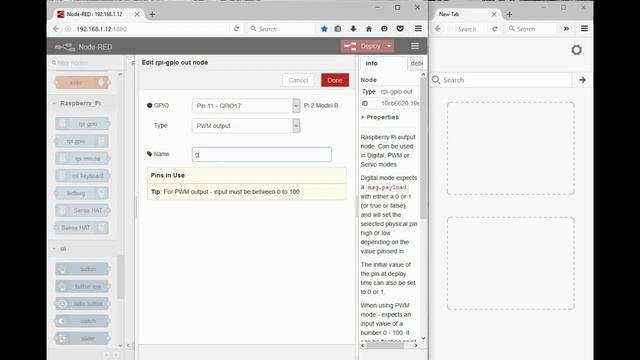Select the button row node
Viewport: 640px width, 360px height.
[x=82, y=287]
